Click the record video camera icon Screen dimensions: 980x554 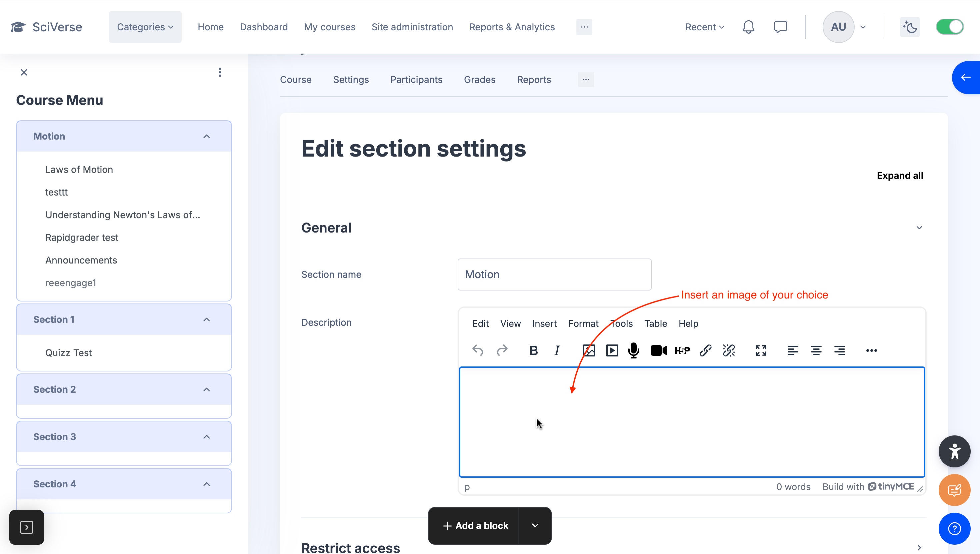point(658,350)
